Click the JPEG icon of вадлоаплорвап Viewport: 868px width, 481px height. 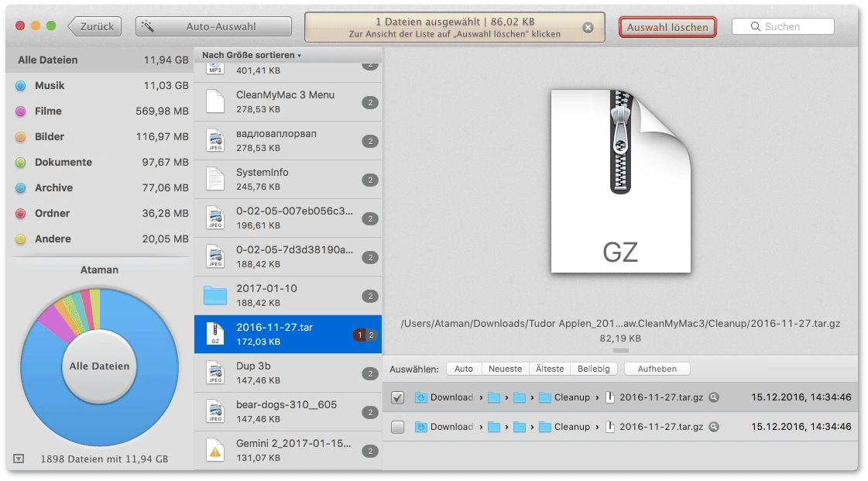click(x=215, y=141)
